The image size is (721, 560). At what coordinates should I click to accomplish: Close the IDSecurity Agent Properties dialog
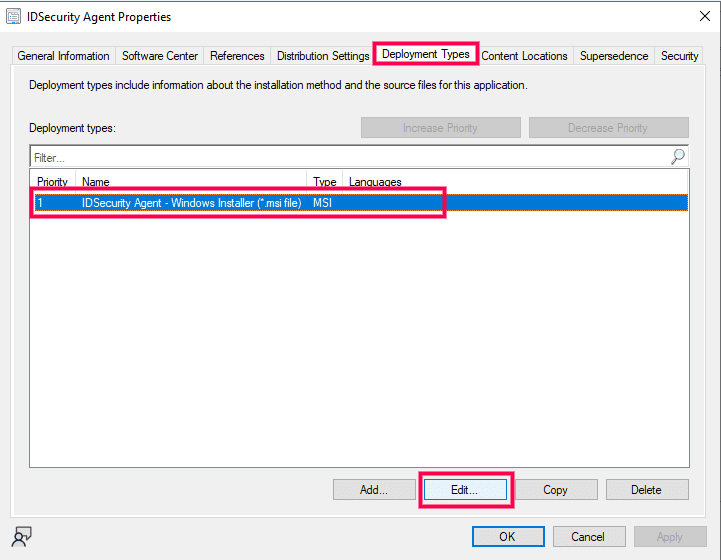[704, 17]
